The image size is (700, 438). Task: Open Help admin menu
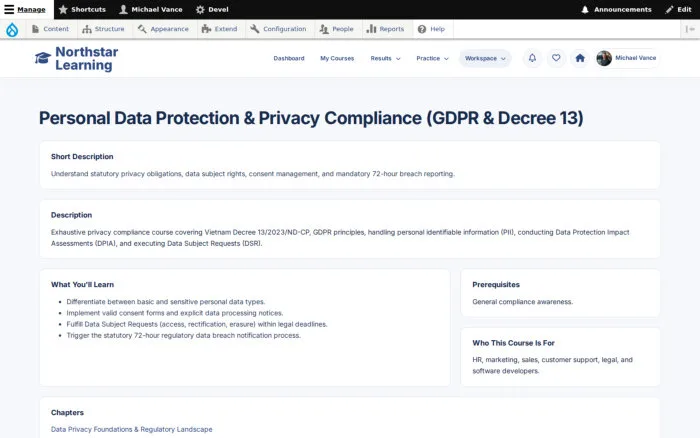[x=431, y=29]
